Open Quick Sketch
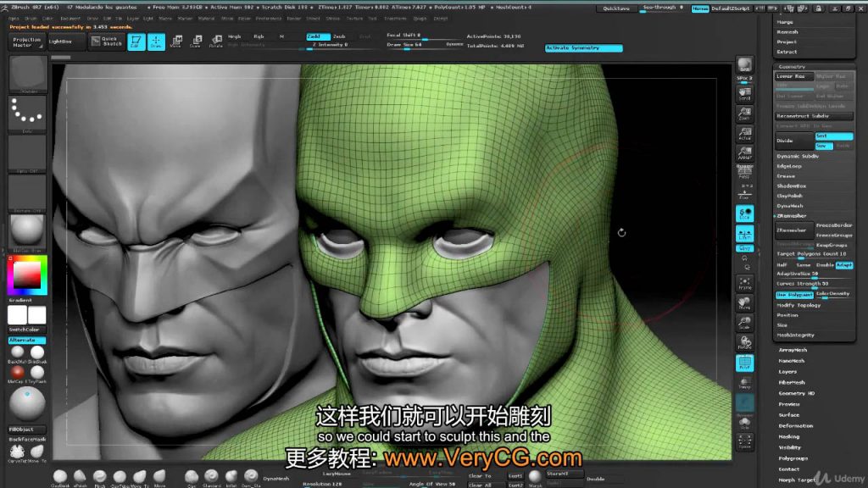This screenshot has height=488, width=868. [x=106, y=42]
